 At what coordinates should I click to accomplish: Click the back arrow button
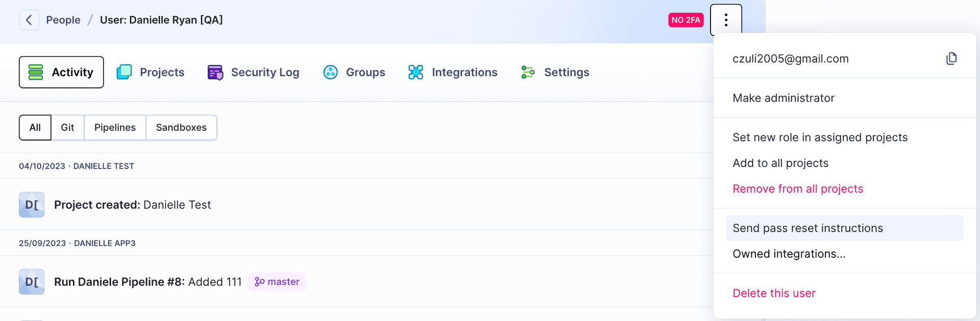pos(29,20)
